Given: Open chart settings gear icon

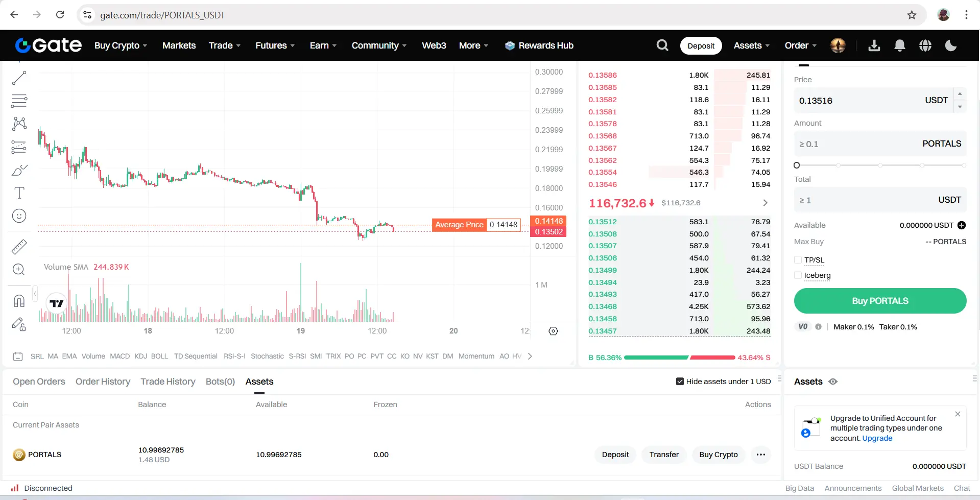Looking at the screenshot, I should click(553, 331).
